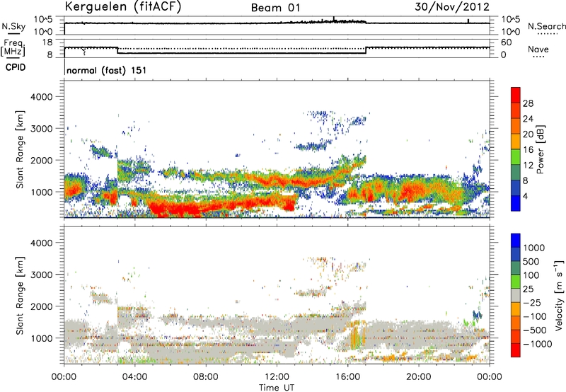This screenshot has width=566, height=392.
Task: Click the 04:00 time tick label
Action: click(x=134, y=377)
